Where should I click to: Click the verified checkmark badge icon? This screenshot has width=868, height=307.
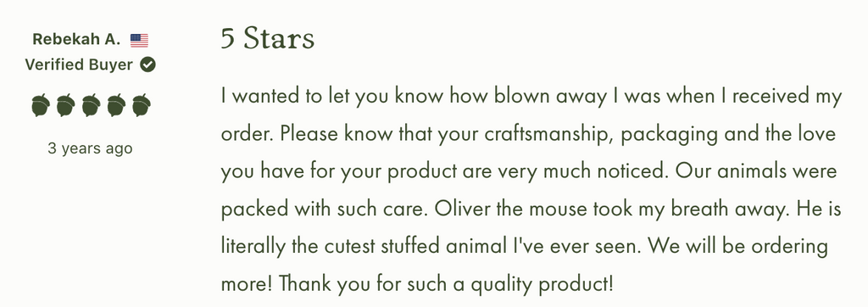[147, 64]
